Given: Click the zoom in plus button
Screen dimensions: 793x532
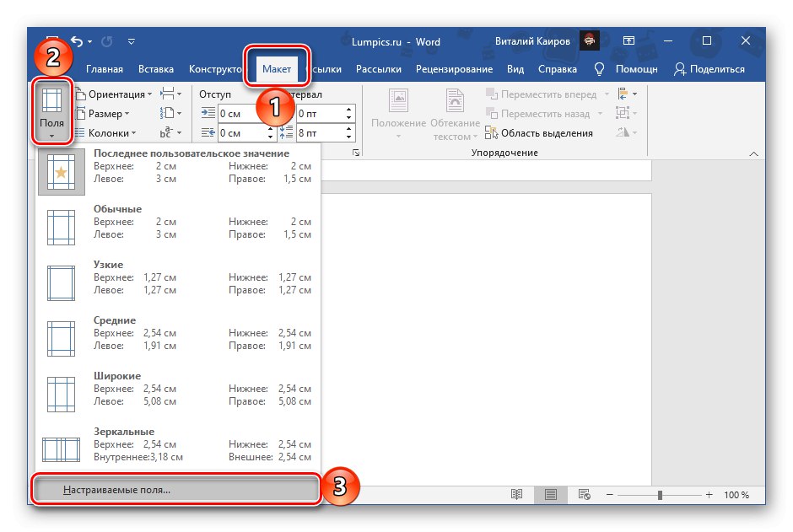Looking at the screenshot, I should [x=709, y=495].
